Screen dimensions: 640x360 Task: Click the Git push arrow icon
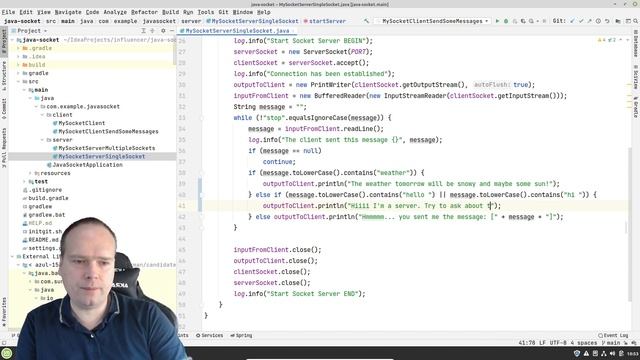(589, 21)
